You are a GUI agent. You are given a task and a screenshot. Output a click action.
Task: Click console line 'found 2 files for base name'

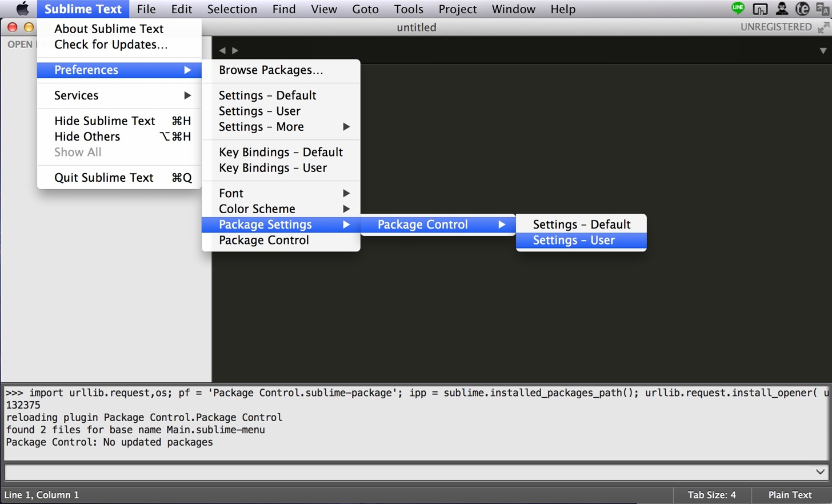[x=135, y=430]
